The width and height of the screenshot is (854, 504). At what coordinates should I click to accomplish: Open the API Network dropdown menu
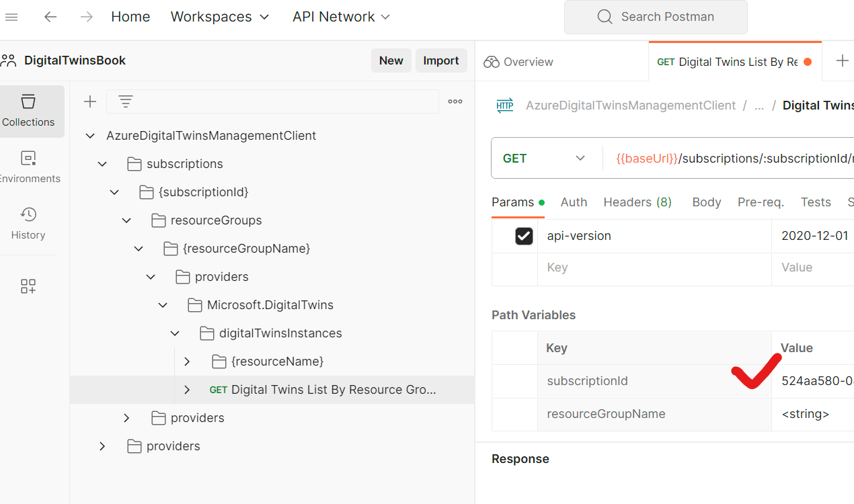[342, 17]
